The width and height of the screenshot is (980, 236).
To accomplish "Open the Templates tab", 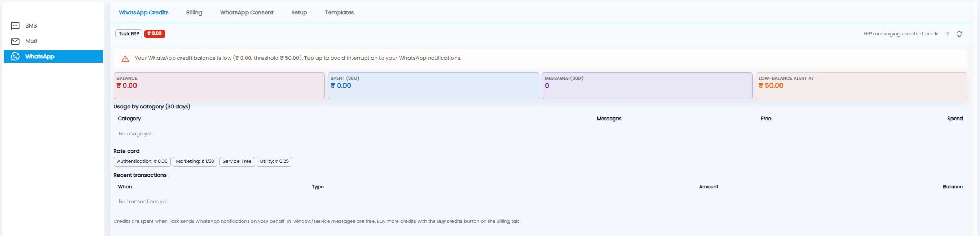I will pyautogui.click(x=339, y=12).
